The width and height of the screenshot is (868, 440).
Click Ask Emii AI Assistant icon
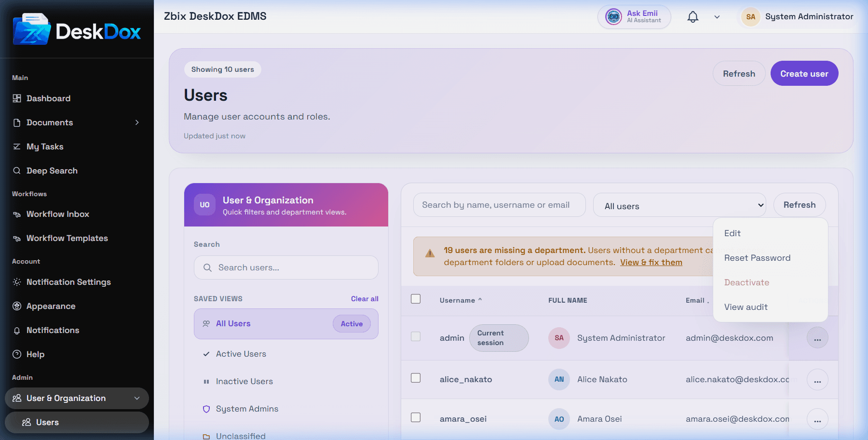613,17
